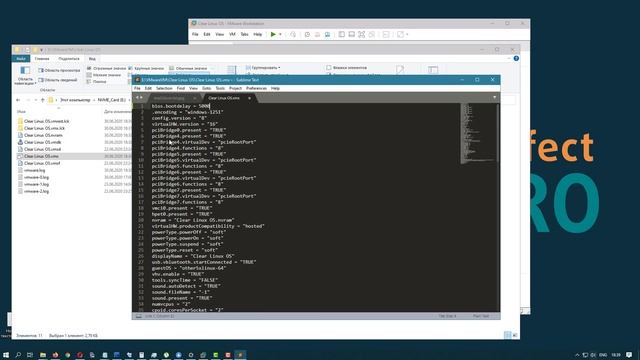
Task: Open Task View from the taskbar
Action: pos(30,355)
